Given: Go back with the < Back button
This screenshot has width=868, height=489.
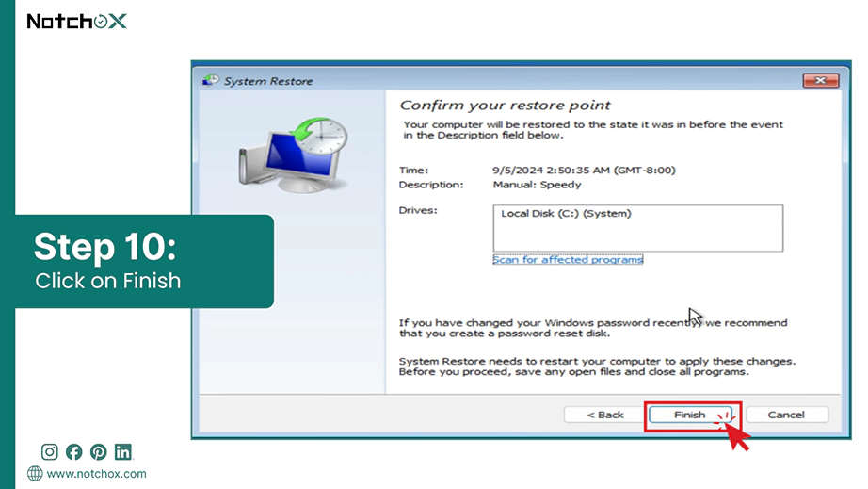Looking at the screenshot, I should (x=605, y=415).
